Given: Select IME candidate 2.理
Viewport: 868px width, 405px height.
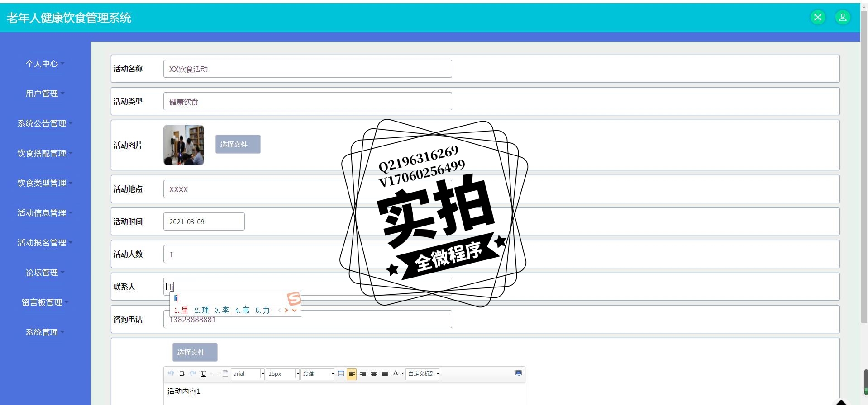Looking at the screenshot, I should 201,310.
